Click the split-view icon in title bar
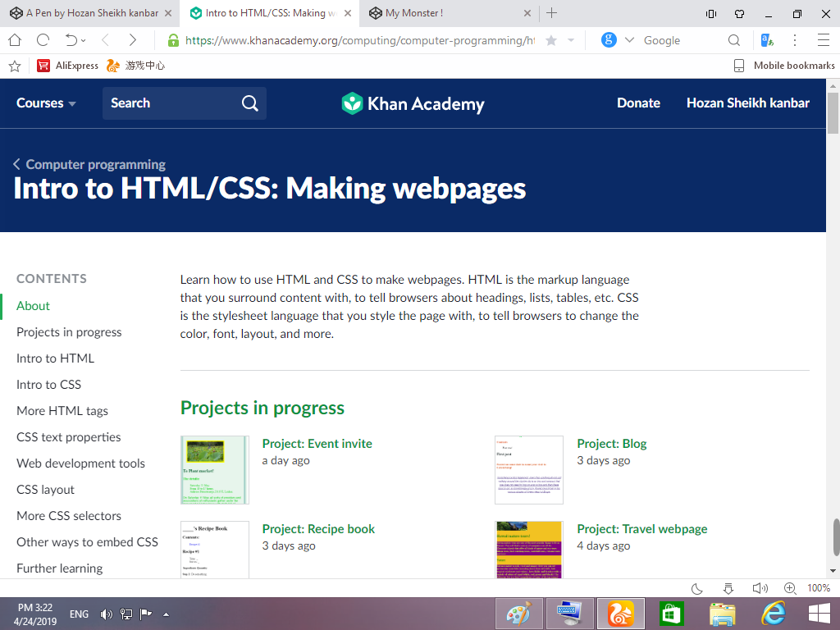 pos(711,14)
